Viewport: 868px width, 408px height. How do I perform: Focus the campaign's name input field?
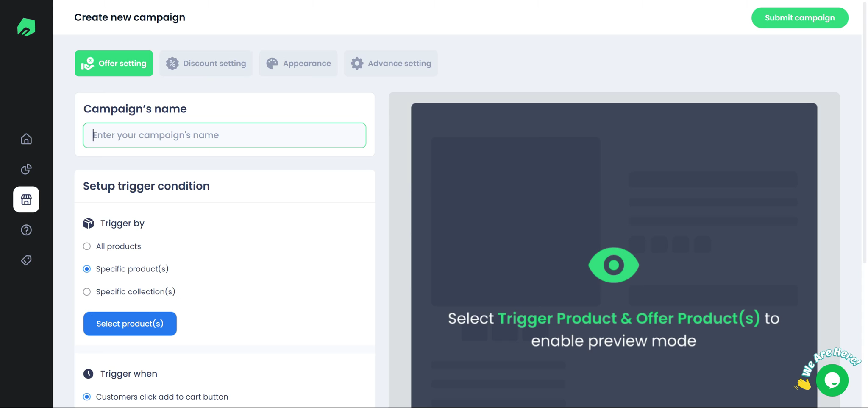(x=225, y=135)
